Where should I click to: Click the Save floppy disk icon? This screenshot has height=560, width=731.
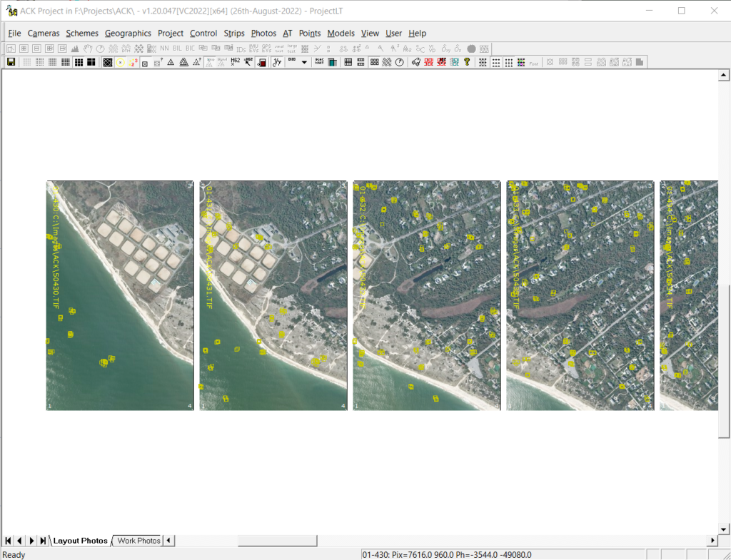tap(11, 62)
